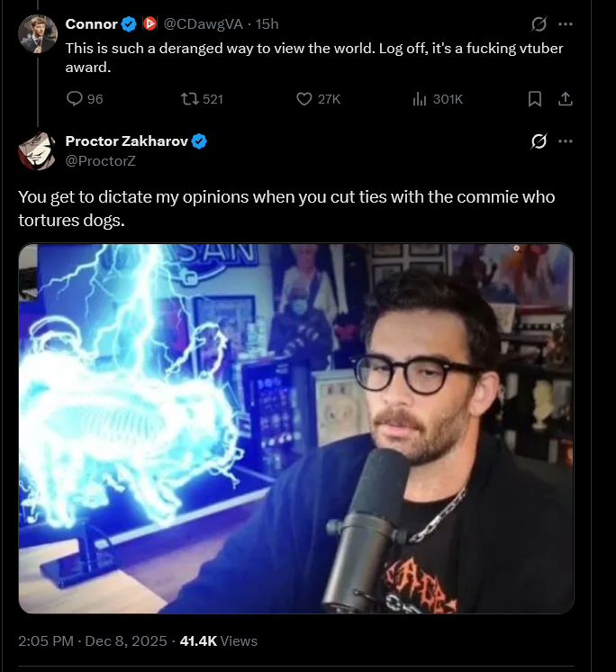
Task: Click Grok icon on Connor's tweet
Action: [539, 24]
